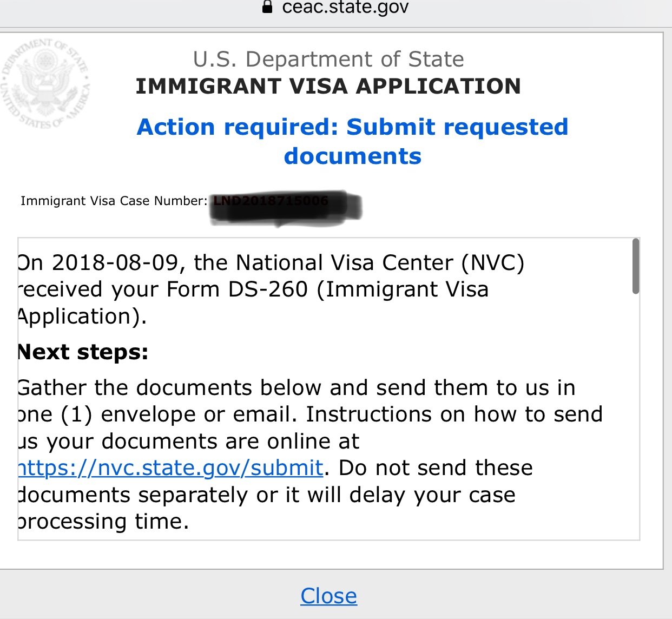Click the Do not send these sentence
The image size is (672, 619).
tap(436, 467)
